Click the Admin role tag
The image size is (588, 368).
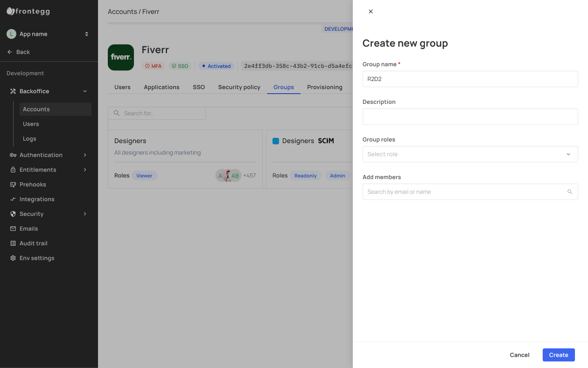(x=338, y=175)
